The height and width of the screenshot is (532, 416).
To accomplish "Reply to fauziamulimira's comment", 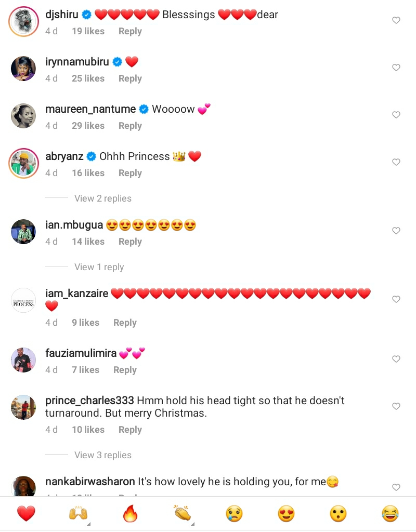I will point(125,370).
